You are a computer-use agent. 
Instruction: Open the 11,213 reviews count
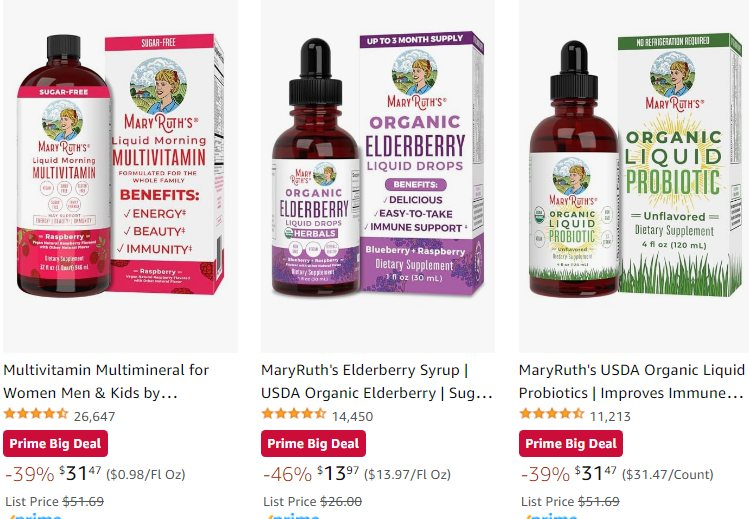click(610, 416)
